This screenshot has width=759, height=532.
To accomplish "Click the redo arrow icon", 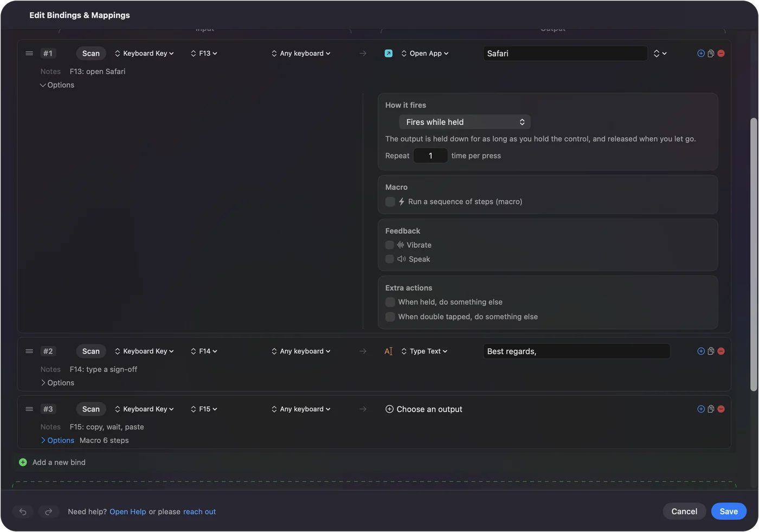I will click(x=48, y=511).
